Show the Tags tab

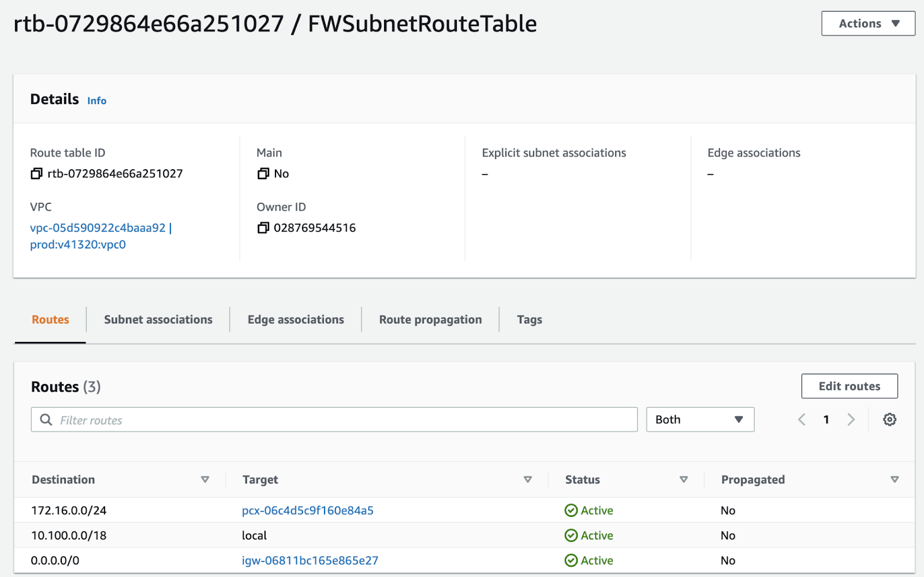coord(529,320)
